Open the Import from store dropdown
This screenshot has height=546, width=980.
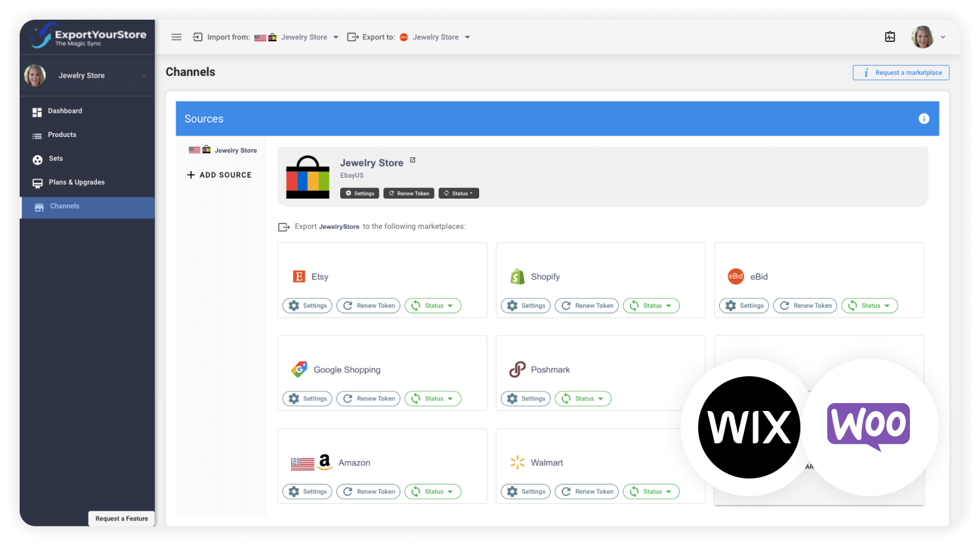pyautogui.click(x=336, y=37)
